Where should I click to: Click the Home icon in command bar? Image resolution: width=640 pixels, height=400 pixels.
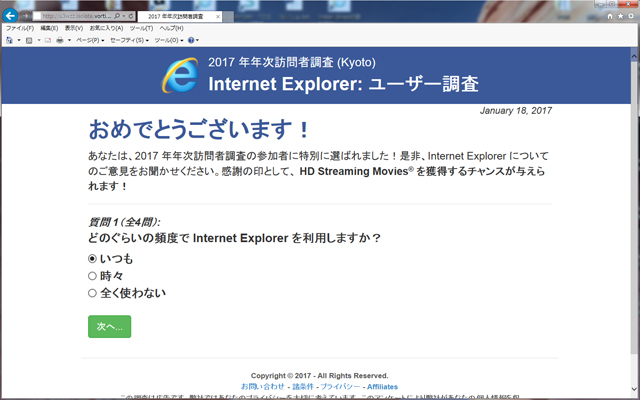coord(9,40)
